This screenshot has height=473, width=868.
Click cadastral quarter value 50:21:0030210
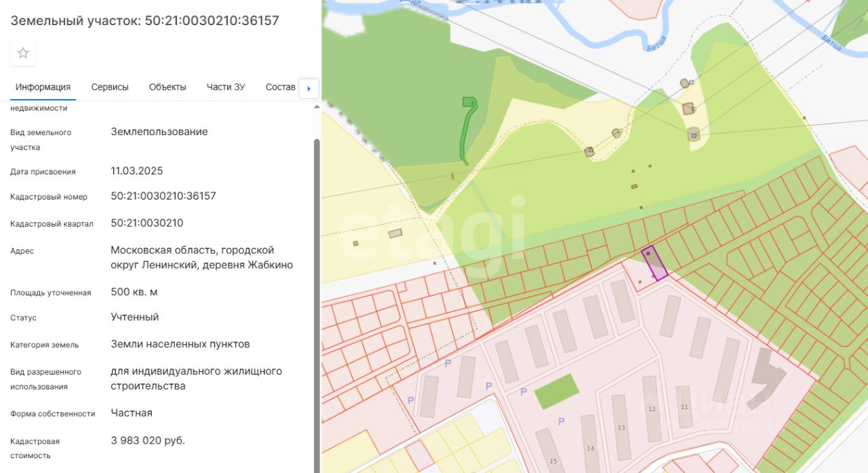click(x=147, y=223)
